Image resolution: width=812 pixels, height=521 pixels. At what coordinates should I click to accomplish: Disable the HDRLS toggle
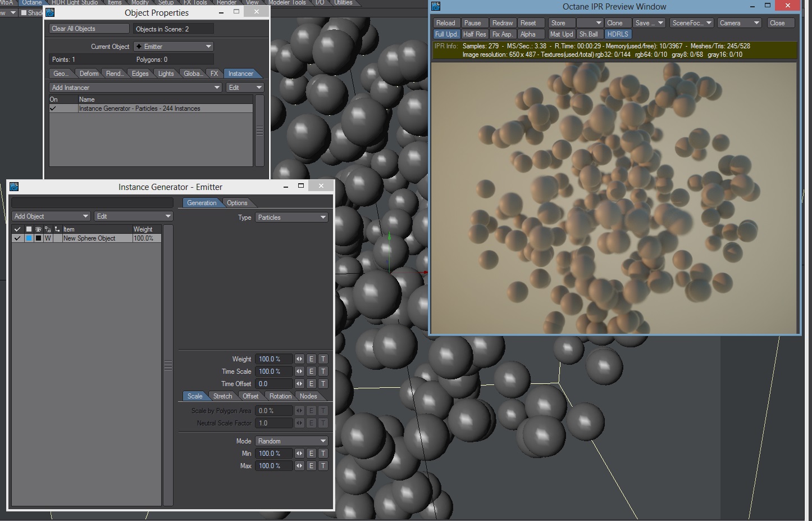tap(618, 34)
